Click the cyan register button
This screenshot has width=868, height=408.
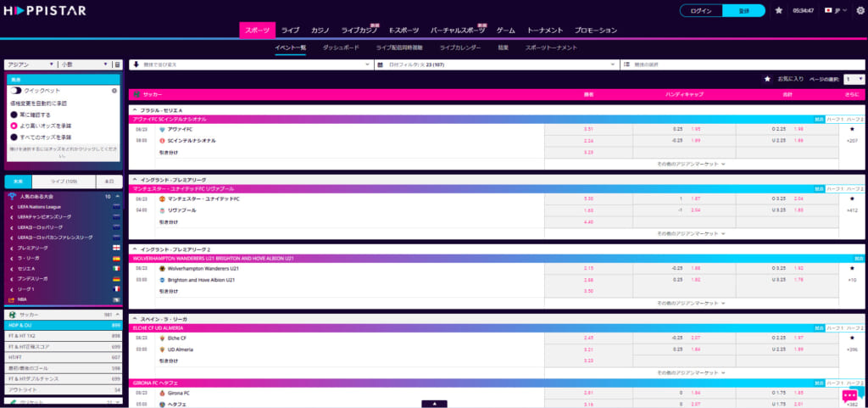pyautogui.click(x=743, y=10)
